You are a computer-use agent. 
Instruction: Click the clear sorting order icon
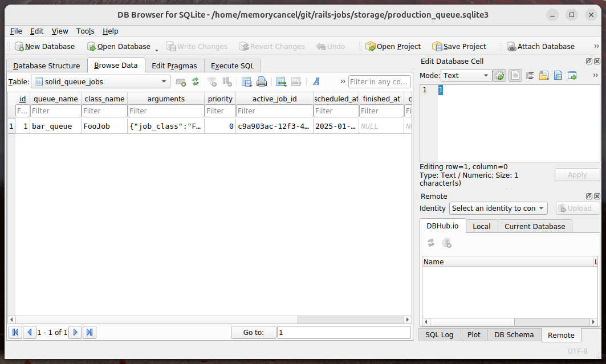pyautogui.click(x=227, y=81)
